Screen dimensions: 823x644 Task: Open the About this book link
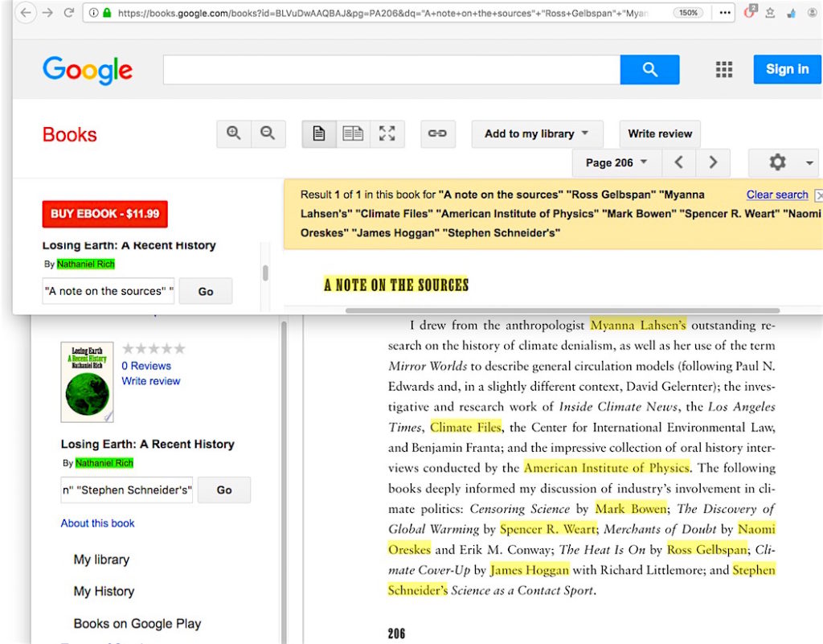97,523
